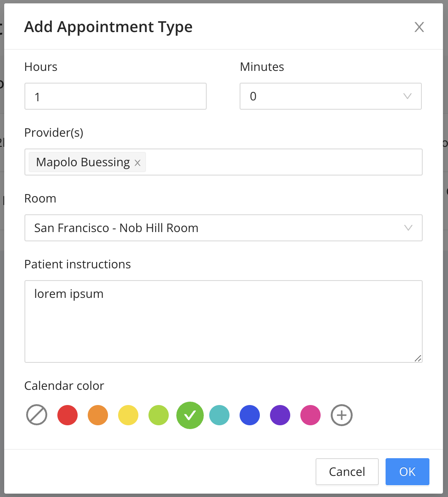Remove Mapolo Buessing provider tag
This screenshot has width=448, height=497.
tap(137, 163)
